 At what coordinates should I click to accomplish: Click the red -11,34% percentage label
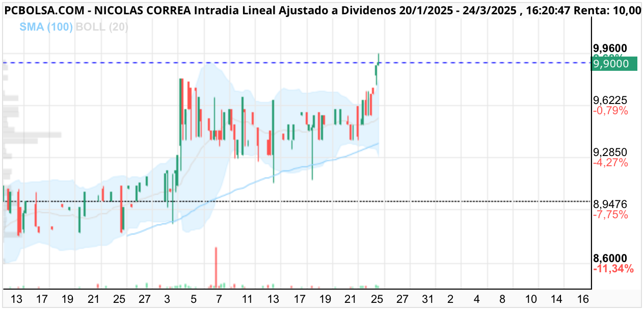coord(613,269)
